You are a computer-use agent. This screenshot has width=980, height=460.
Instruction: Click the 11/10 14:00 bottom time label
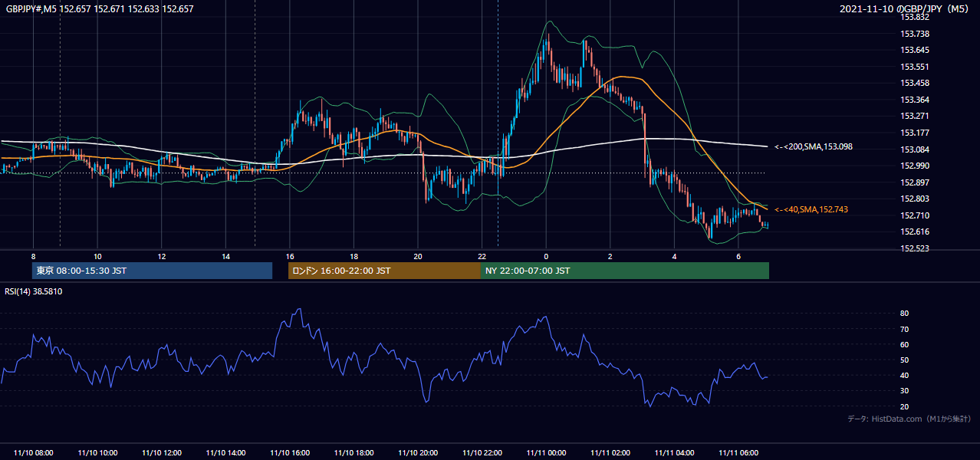tap(225, 453)
